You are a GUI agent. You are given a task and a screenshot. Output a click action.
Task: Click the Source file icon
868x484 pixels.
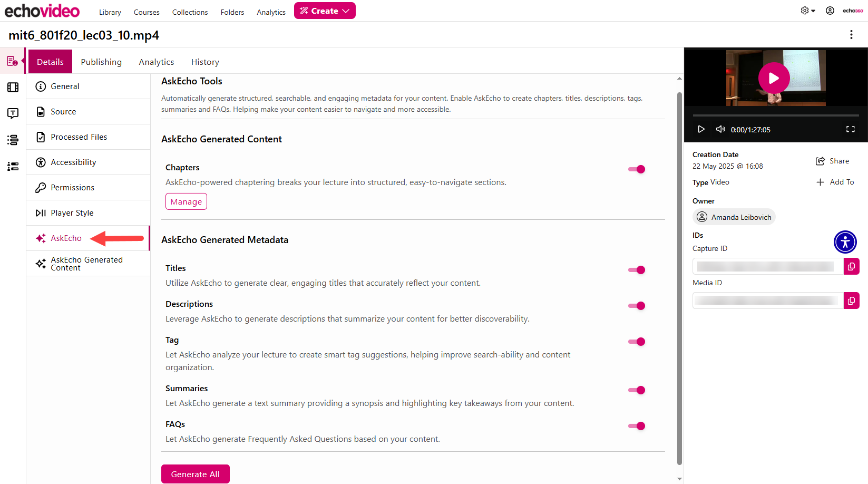pyautogui.click(x=41, y=112)
